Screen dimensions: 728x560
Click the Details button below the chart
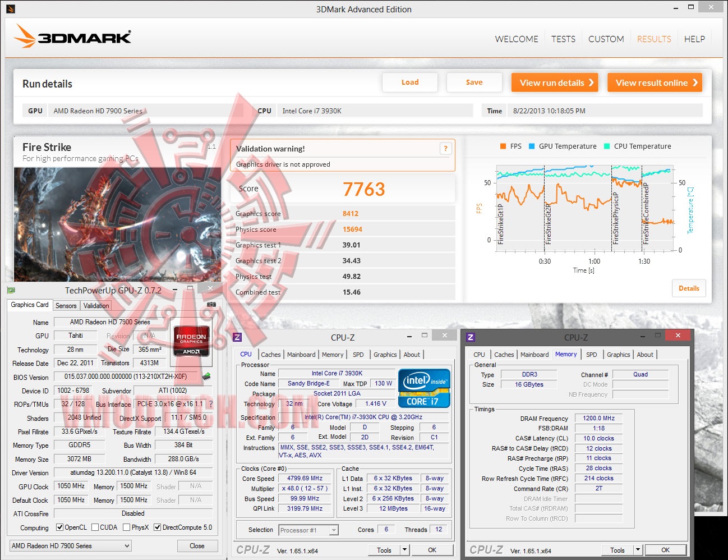pos(689,288)
